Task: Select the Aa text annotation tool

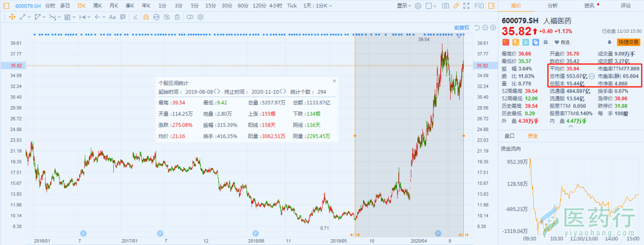Action: [x=113, y=17]
